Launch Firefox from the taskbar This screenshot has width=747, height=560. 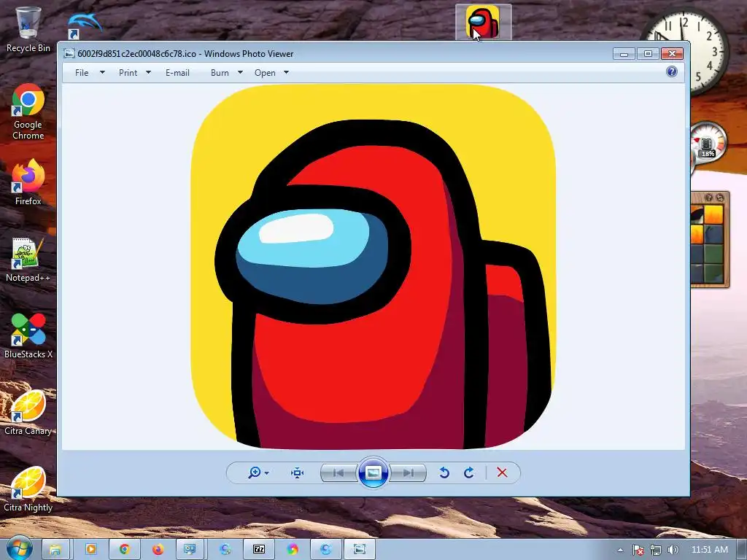point(158,550)
